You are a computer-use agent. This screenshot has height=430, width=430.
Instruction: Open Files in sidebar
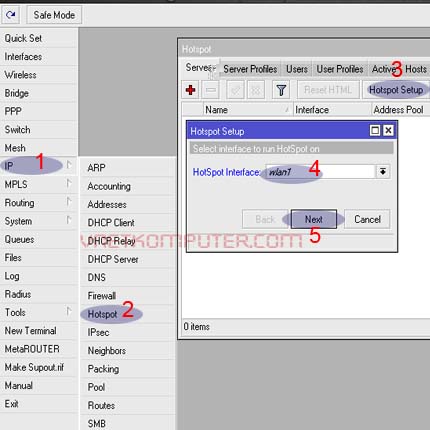[39, 258]
